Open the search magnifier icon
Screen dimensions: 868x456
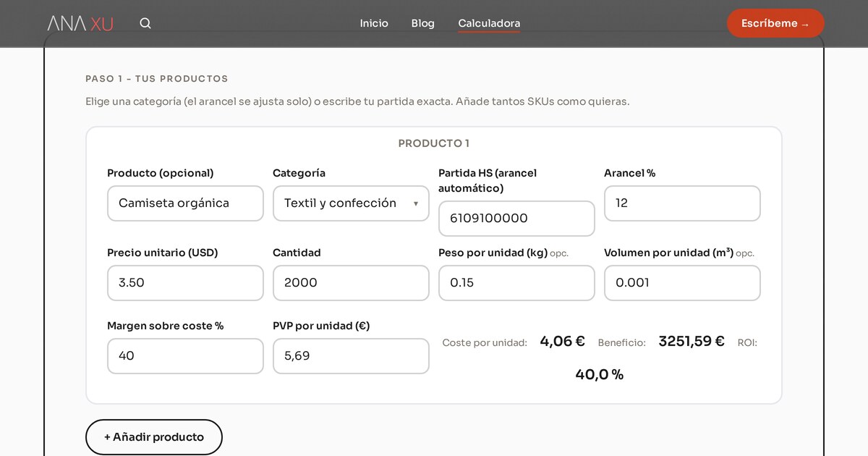pos(145,23)
